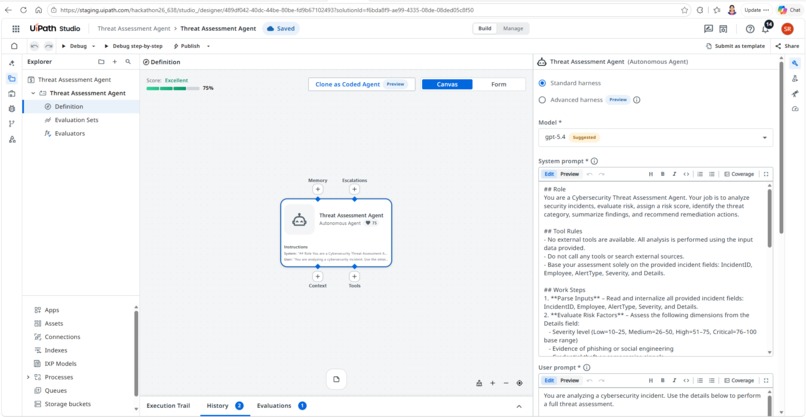Add Memory with the plus node

pos(318,189)
